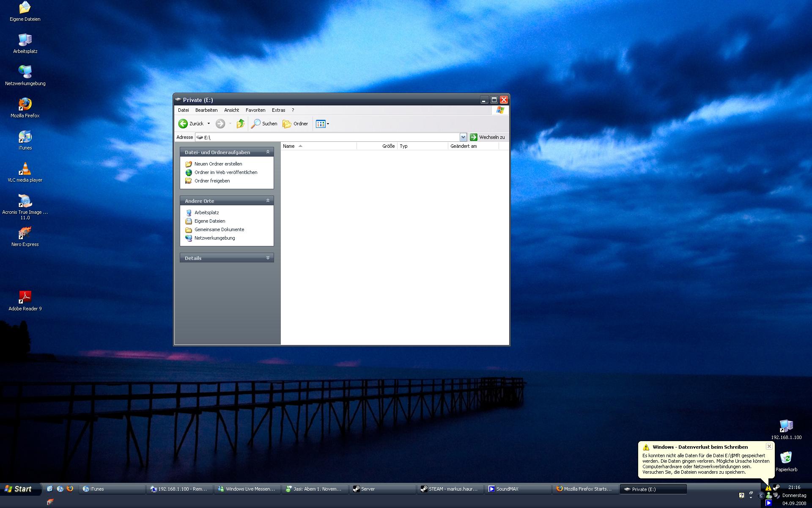812x508 pixels.
Task: Open the VLC media player desktop icon
Action: [x=25, y=169]
